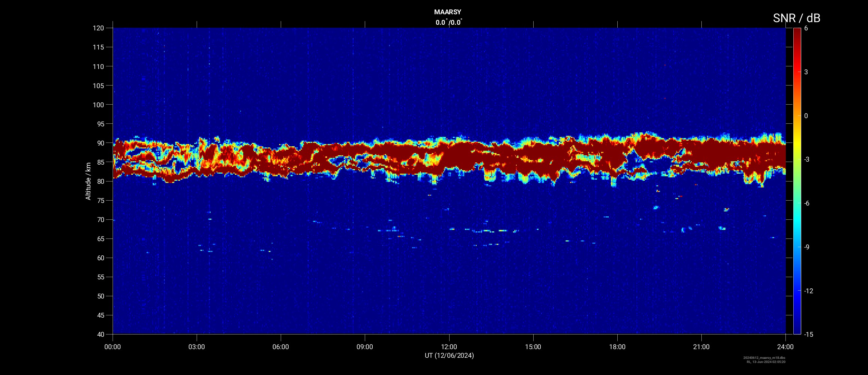The height and width of the screenshot is (375, 868).
Task: Click the 6 dB colorbar tick label
Action: coord(806,28)
